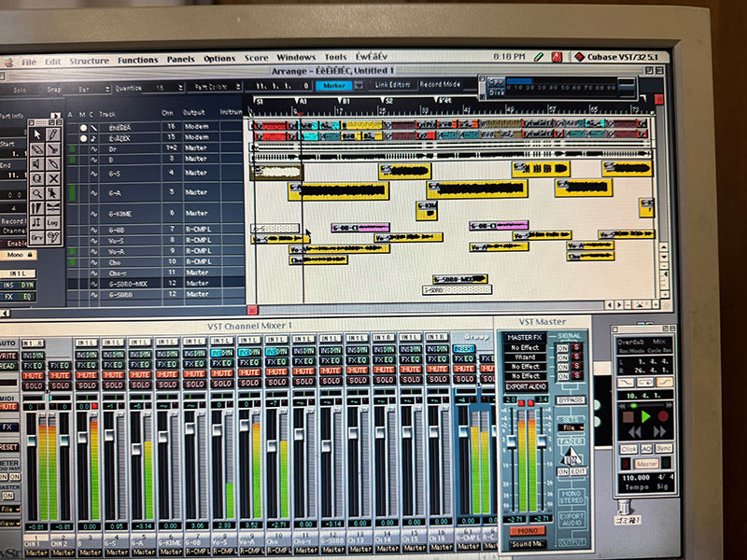Mute the G-S mixer channel

click(x=113, y=375)
